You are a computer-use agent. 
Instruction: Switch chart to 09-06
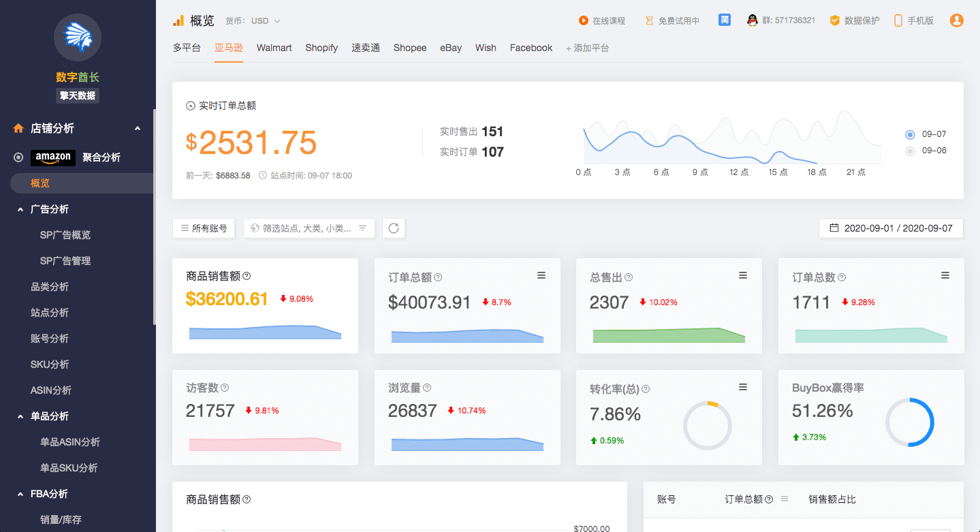pos(910,151)
